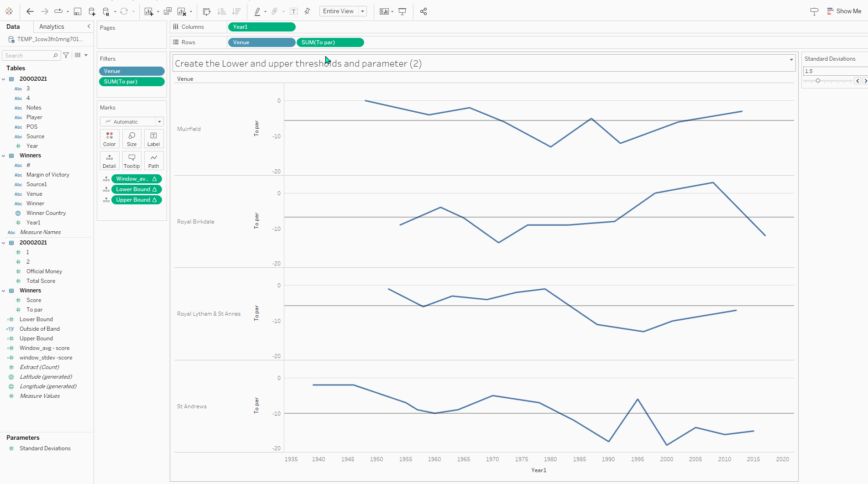Select the Upper Bound pill in Marks
Image resolution: width=868 pixels, height=484 pixels.
point(136,200)
